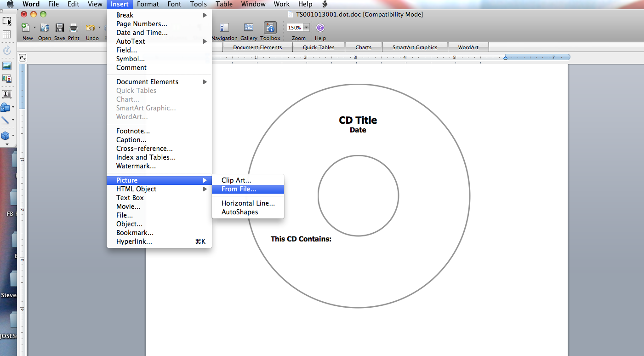This screenshot has width=644, height=356.
Task: Choose Cross-reference... menu item
Action: 159,149
